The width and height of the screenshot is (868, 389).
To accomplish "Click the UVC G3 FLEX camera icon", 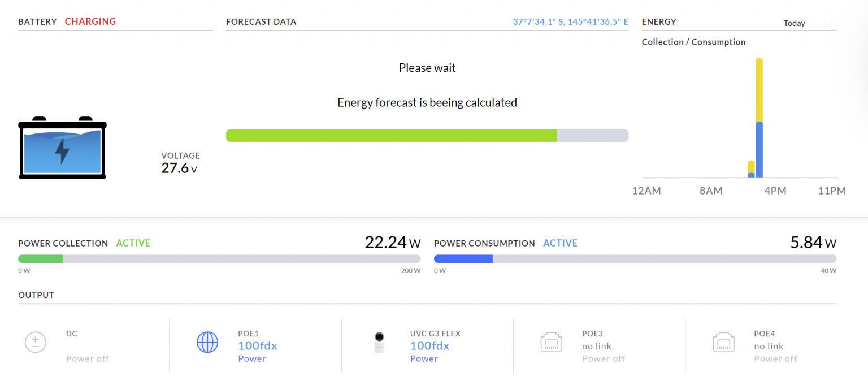I will pos(380,342).
